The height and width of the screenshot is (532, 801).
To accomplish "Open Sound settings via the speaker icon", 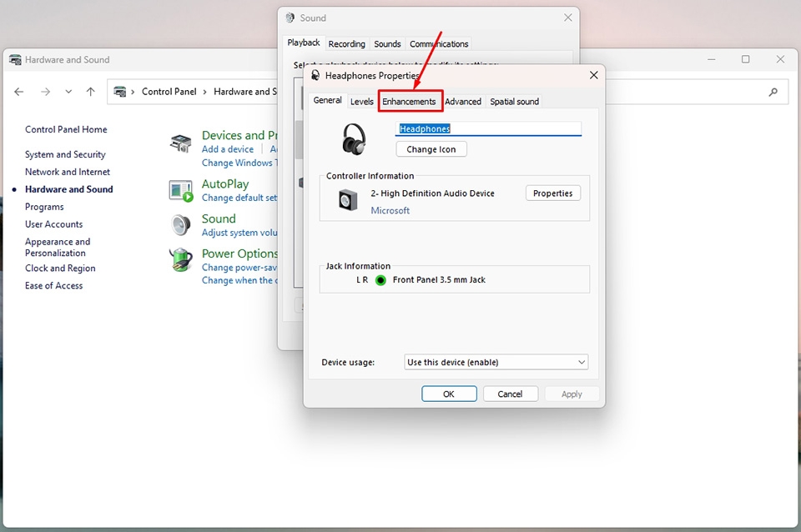I will (x=180, y=225).
